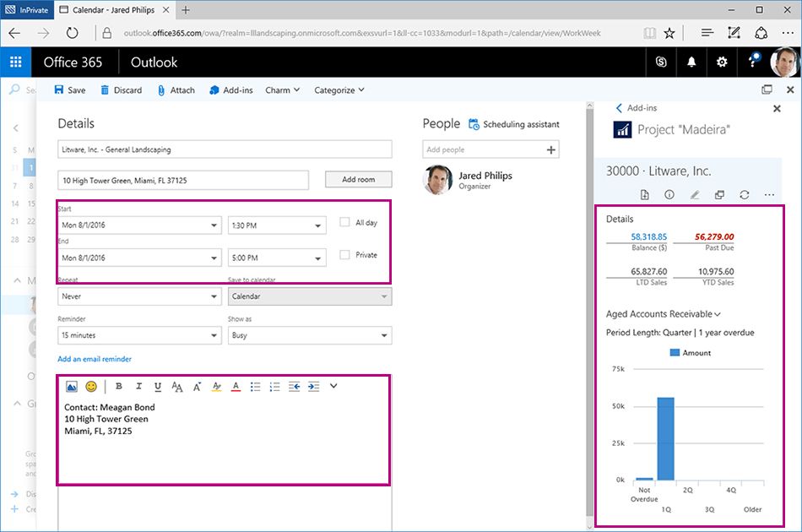This screenshot has width=802, height=532.
Task: Decrease paragraph indent
Action: pos(294,387)
